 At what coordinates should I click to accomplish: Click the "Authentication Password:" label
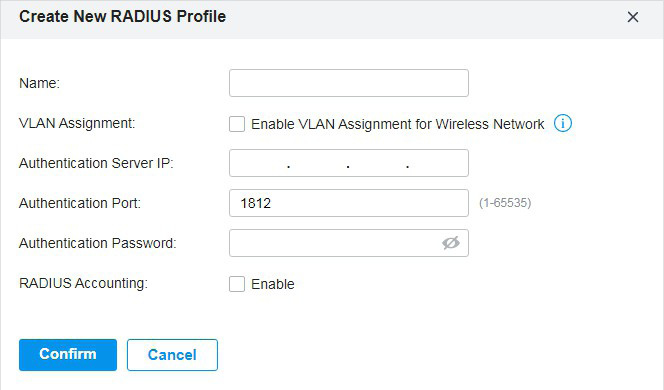(x=97, y=243)
